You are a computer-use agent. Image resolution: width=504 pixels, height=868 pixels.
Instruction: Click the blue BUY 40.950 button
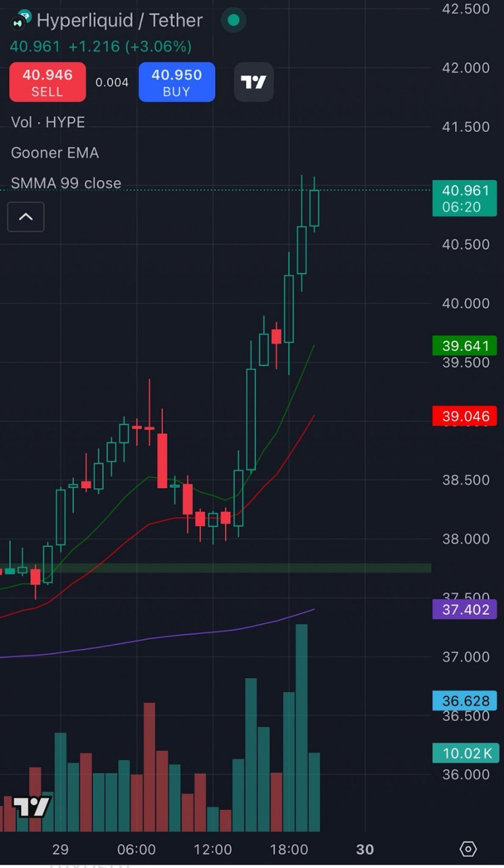tap(177, 82)
